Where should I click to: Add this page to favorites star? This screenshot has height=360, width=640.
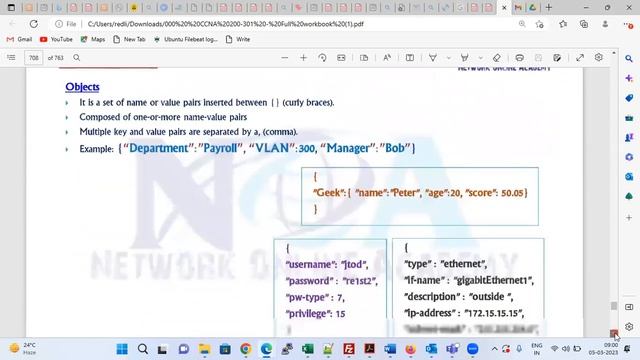tap(540, 24)
